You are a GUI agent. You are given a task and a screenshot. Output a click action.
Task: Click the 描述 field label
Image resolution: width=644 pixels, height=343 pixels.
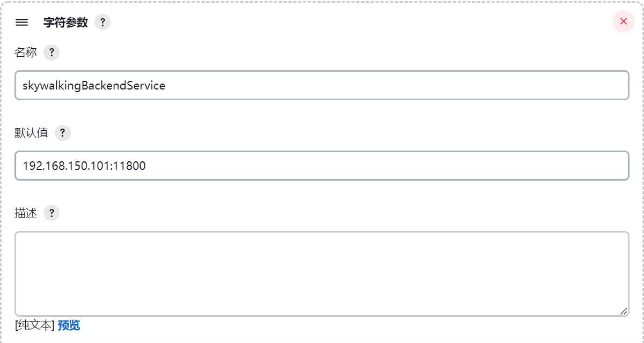26,213
